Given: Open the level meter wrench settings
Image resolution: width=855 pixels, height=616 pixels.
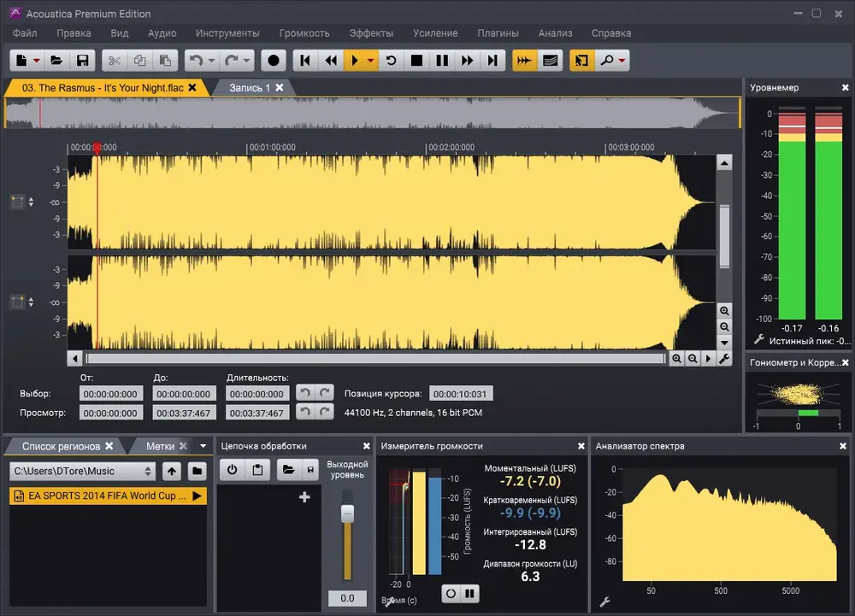Looking at the screenshot, I should pos(758,340).
